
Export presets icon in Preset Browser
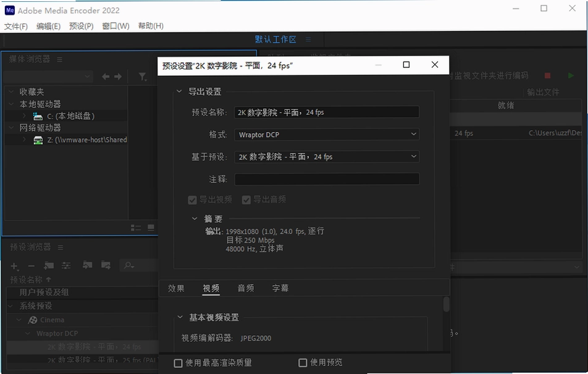106,265
